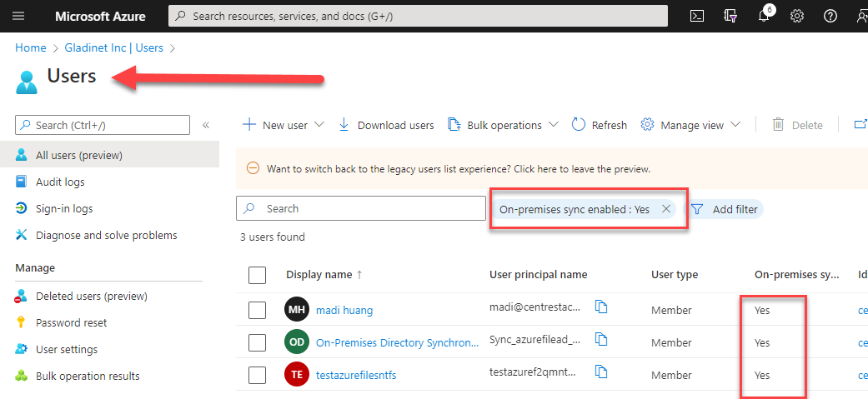Click the Manage section heading
Image resolution: width=868 pixels, height=399 pixels.
point(35,268)
